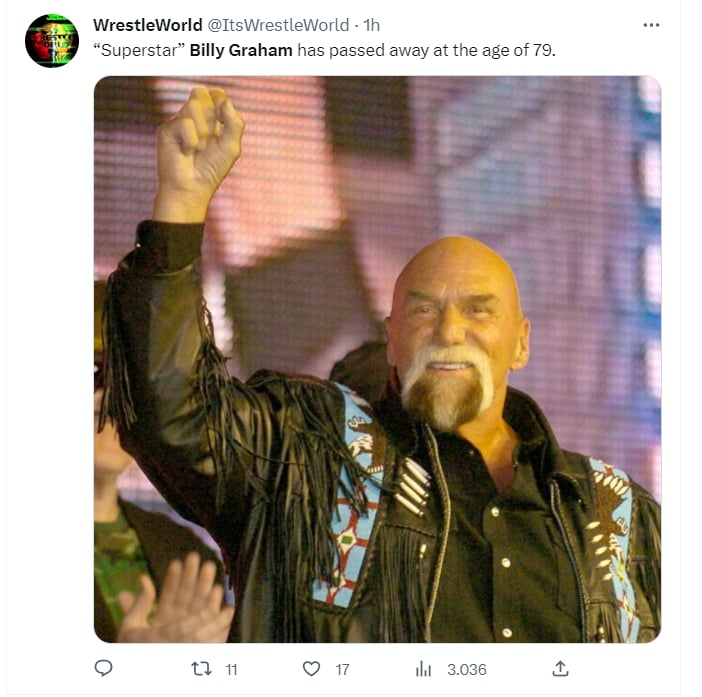This screenshot has width=702, height=697.
Task: Open the three-dot more options menu
Action: click(651, 25)
